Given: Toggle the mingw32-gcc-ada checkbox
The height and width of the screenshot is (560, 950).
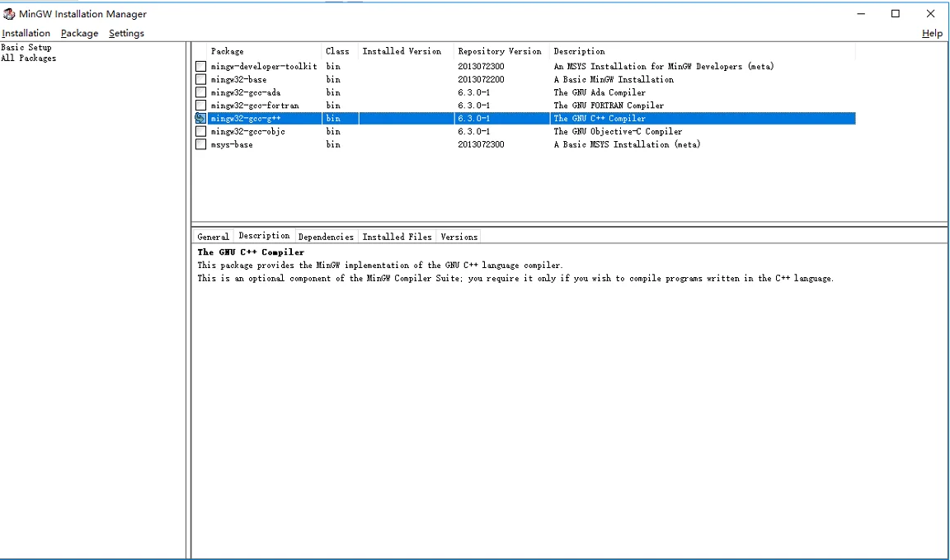Looking at the screenshot, I should tap(200, 92).
